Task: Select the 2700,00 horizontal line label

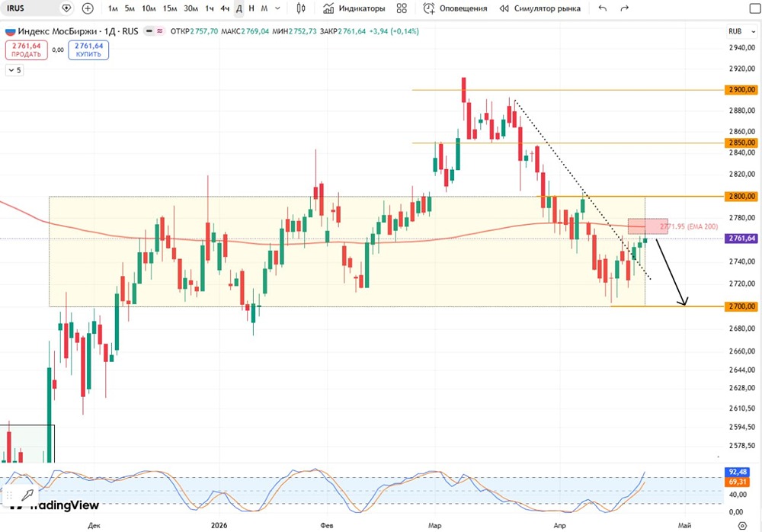Action: (x=741, y=306)
